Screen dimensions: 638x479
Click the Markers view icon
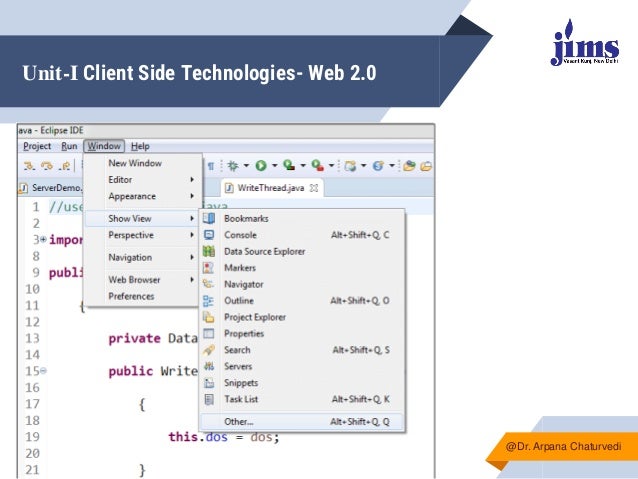tap(208, 268)
